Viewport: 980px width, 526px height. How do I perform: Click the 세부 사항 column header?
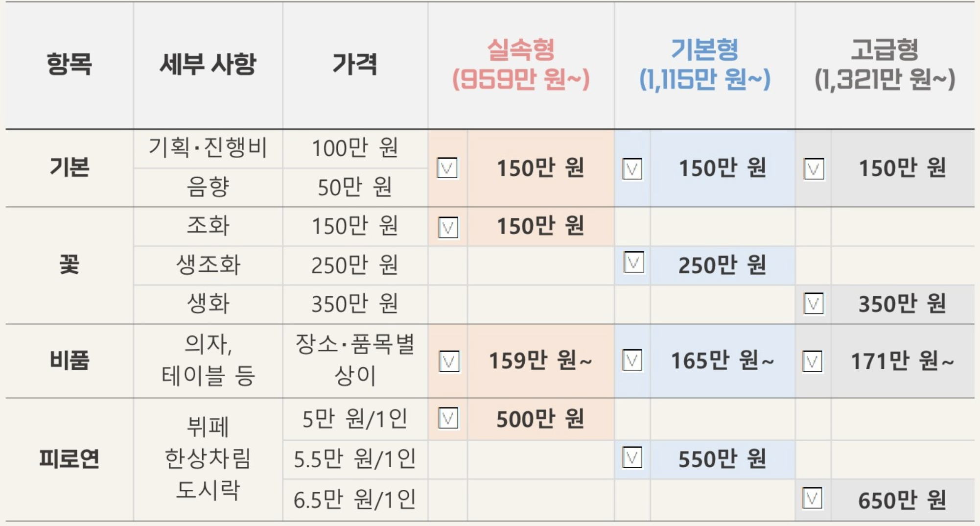click(208, 65)
